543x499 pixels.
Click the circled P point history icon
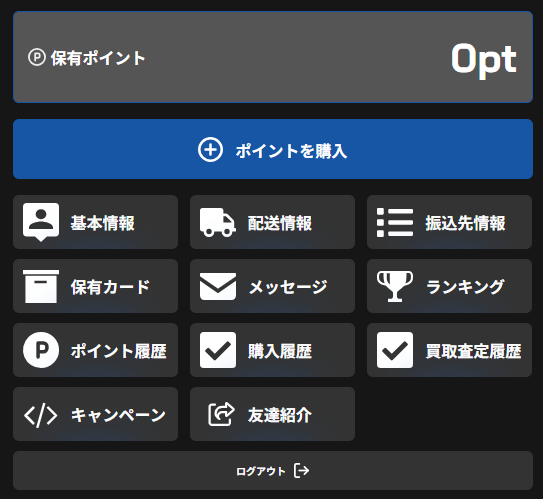coord(41,350)
